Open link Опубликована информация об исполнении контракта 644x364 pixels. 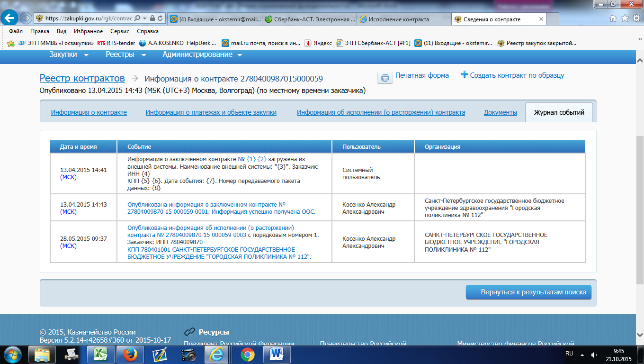point(211,231)
